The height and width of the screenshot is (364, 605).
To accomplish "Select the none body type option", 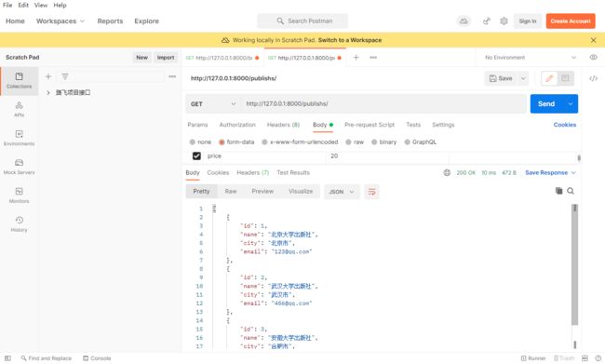I will click(x=200, y=142).
